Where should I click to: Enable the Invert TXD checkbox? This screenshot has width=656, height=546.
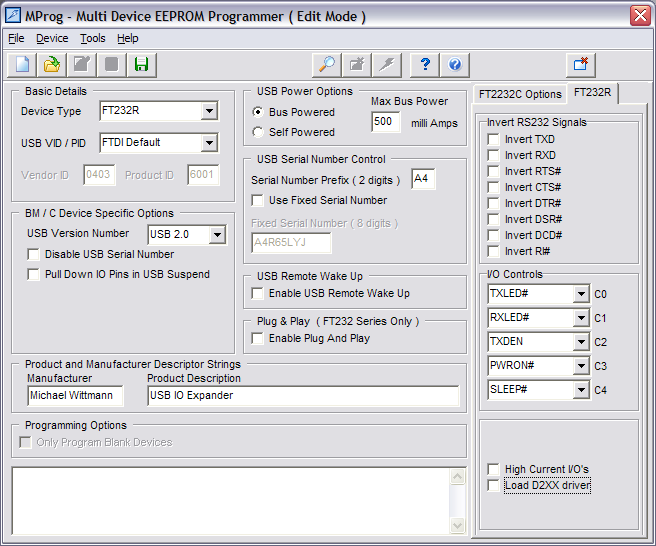493,140
